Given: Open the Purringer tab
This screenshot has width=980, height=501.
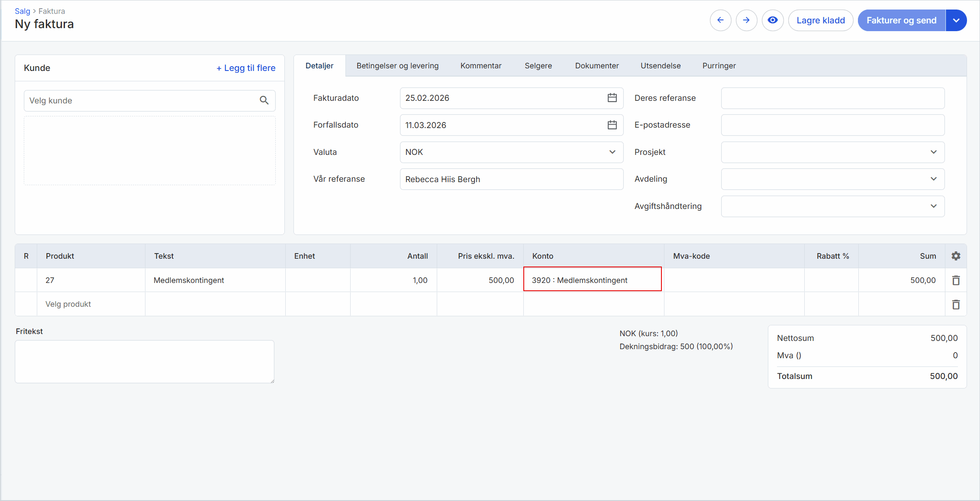Looking at the screenshot, I should 719,66.
